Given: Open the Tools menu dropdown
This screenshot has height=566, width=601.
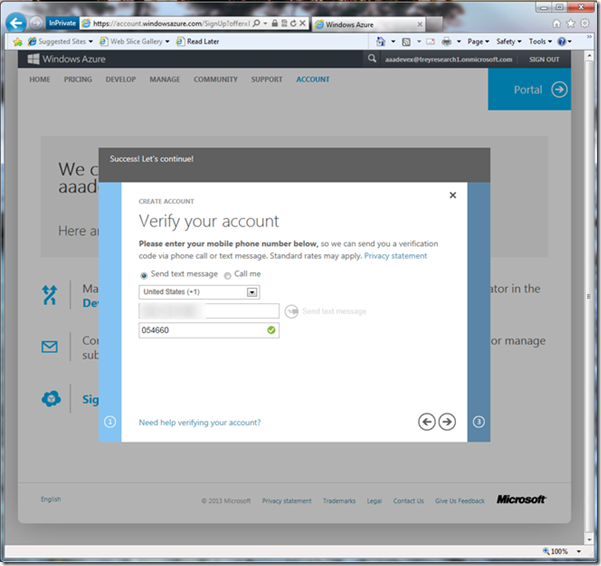Looking at the screenshot, I should click(x=540, y=41).
